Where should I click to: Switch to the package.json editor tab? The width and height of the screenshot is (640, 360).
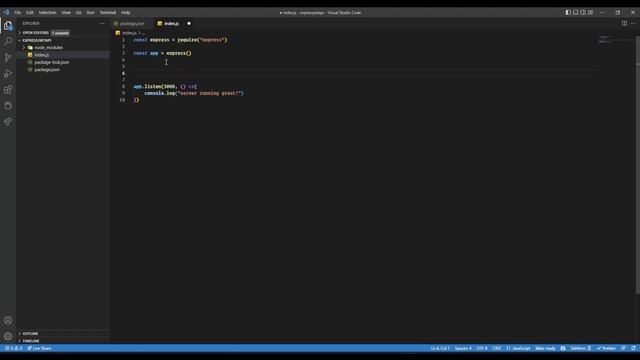pyautogui.click(x=131, y=24)
